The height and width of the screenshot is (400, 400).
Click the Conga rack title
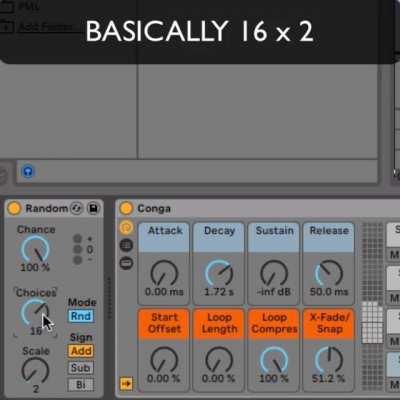[154, 209]
